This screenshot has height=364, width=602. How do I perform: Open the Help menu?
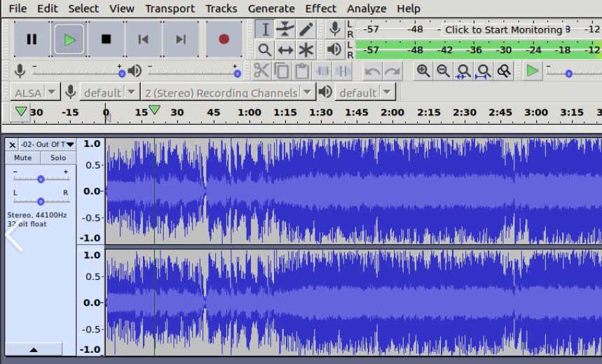point(409,8)
